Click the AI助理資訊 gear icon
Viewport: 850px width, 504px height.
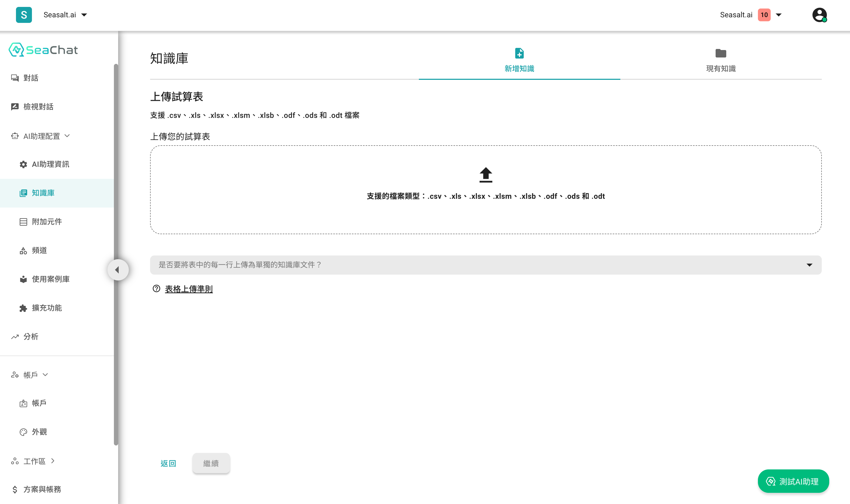[x=23, y=164]
